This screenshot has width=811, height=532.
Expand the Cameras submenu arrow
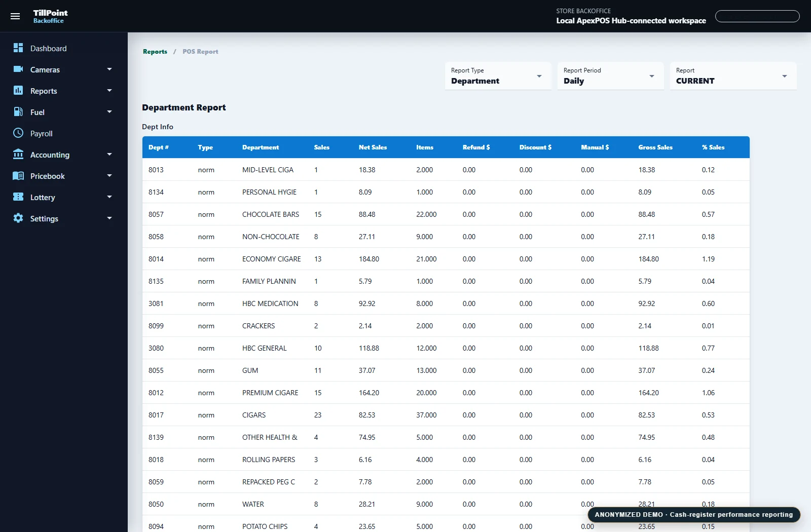coord(109,69)
